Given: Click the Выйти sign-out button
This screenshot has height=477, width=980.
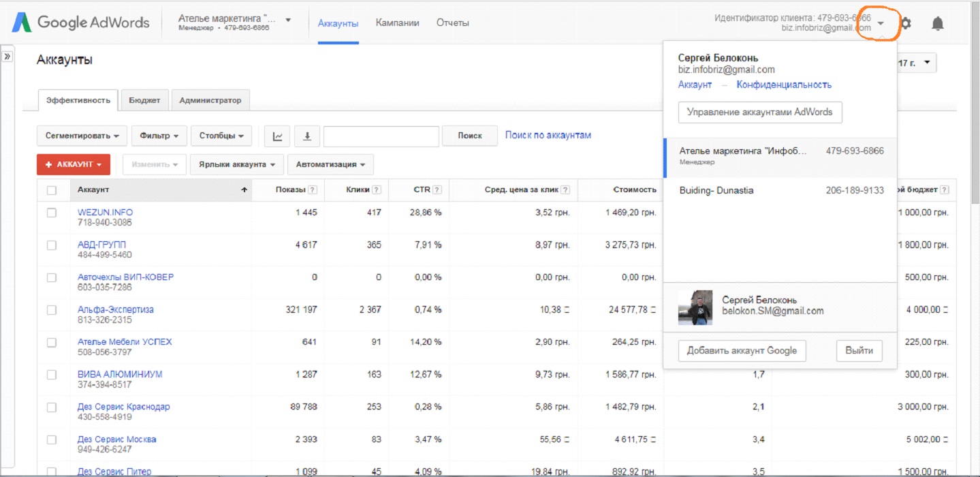Looking at the screenshot, I should (x=859, y=350).
